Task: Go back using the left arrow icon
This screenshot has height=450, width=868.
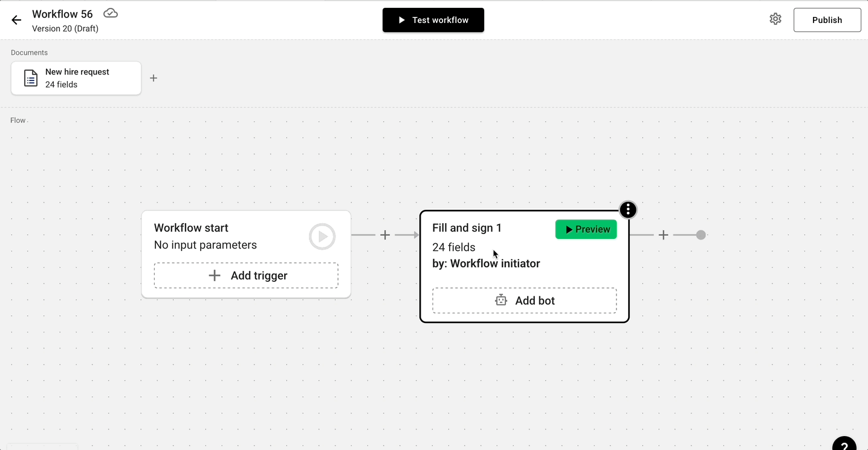Action: tap(16, 20)
